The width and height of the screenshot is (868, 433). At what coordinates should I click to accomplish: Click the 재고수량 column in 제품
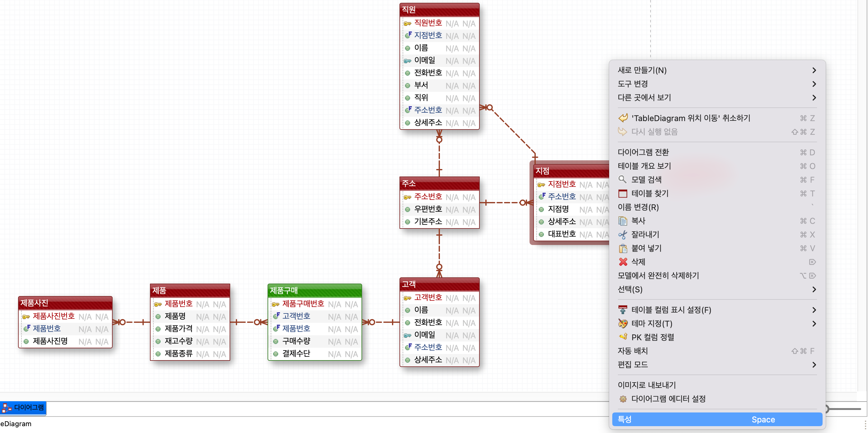pos(190,341)
